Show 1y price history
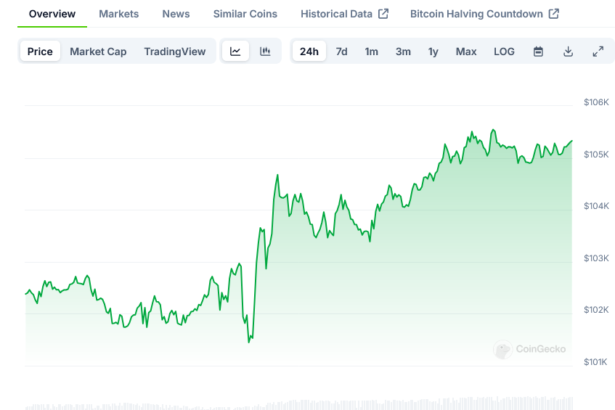This screenshot has width=615, height=410. pyautogui.click(x=433, y=52)
